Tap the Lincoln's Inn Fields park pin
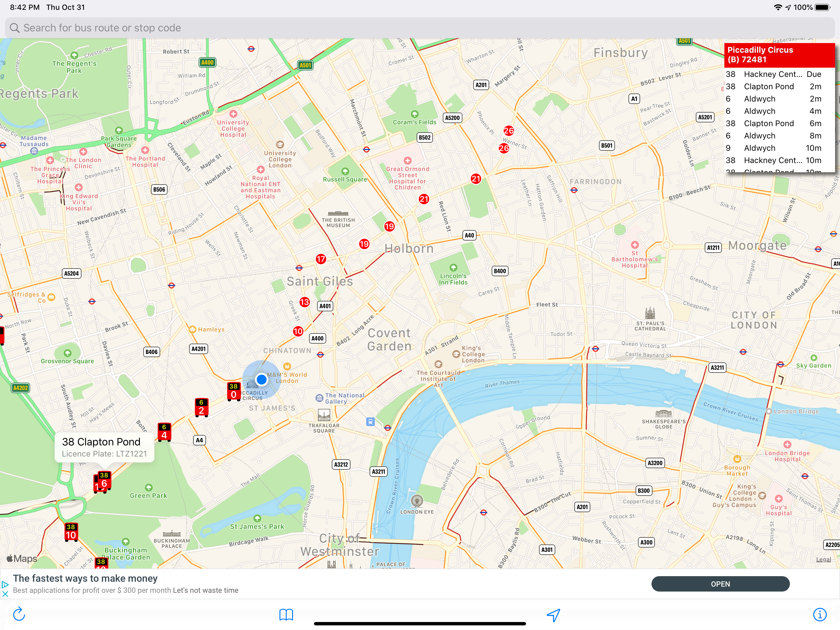The height and width of the screenshot is (630, 840). 453,268
